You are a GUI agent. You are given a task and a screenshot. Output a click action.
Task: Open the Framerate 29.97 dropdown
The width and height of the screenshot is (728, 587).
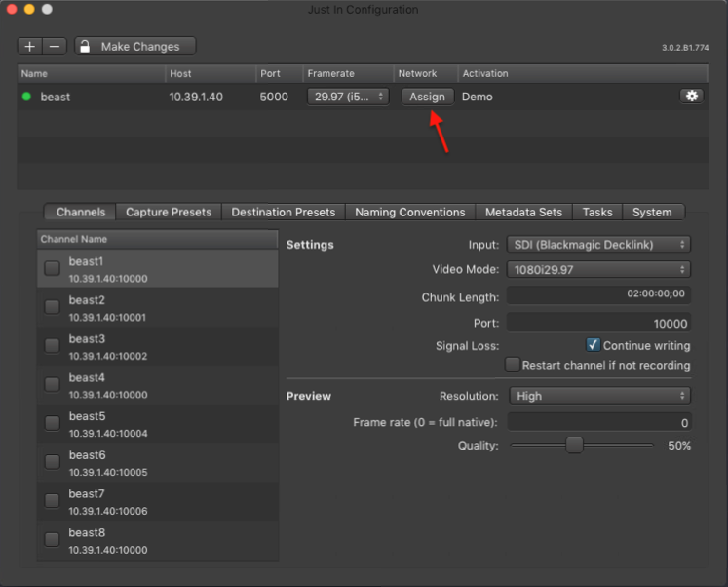(348, 97)
